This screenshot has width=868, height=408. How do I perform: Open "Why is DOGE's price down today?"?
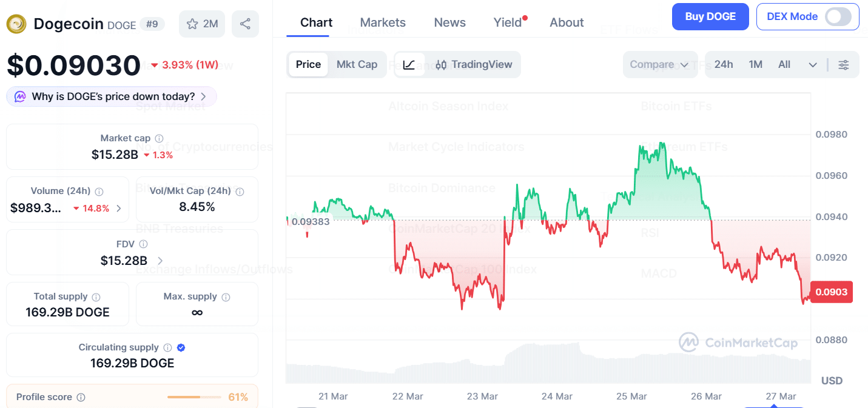point(112,96)
